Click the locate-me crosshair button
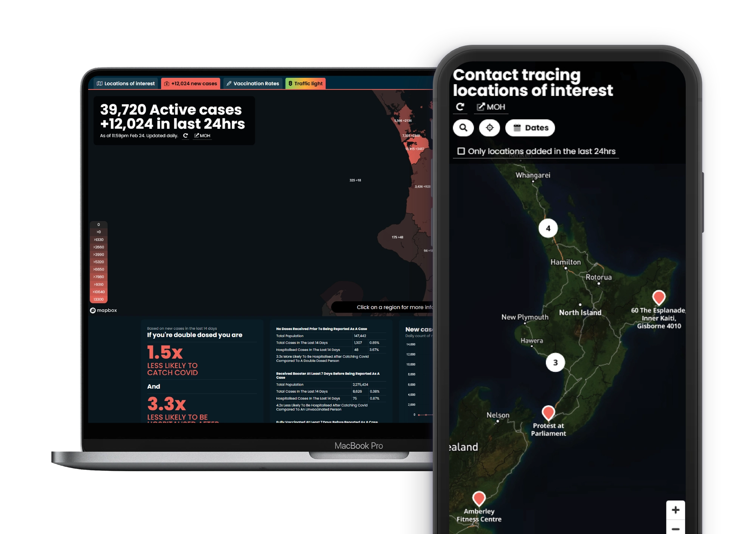The width and height of the screenshot is (756, 534). pyautogui.click(x=490, y=128)
